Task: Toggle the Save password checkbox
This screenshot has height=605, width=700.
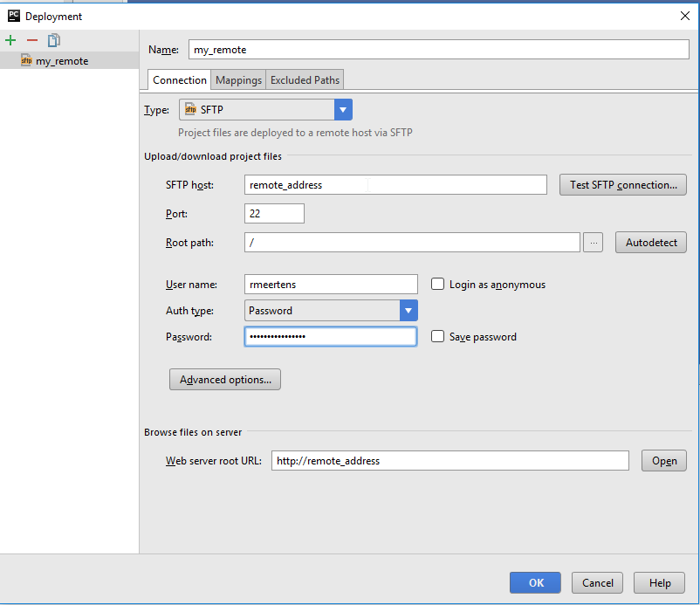Action: click(x=438, y=337)
